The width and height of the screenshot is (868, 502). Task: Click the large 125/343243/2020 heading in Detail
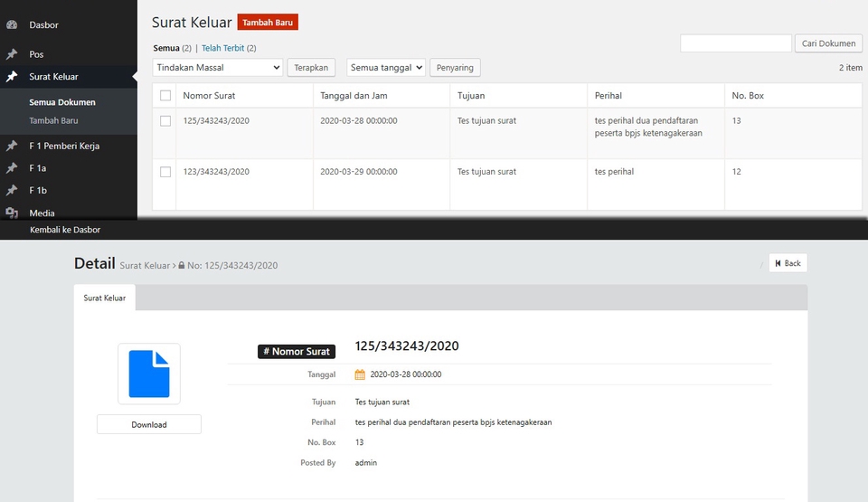pos(407,346)
